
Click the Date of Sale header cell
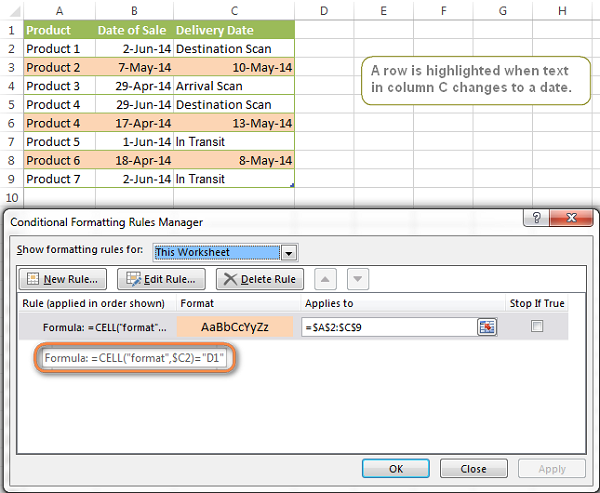coord(134,30)
